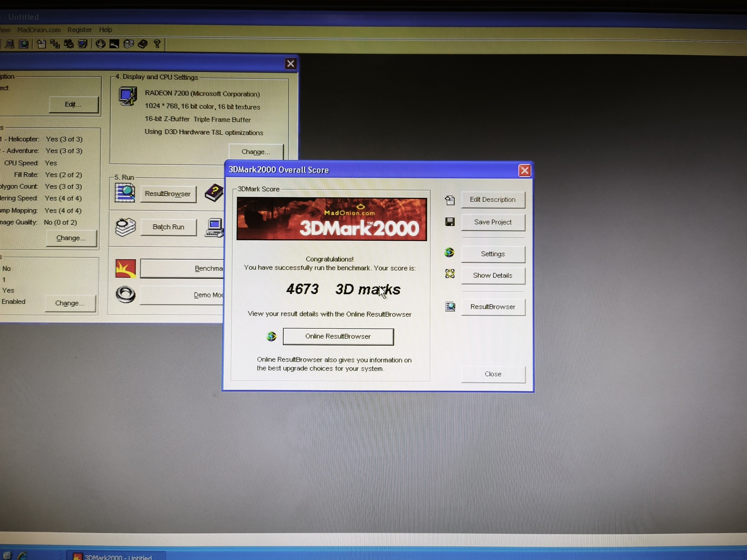This screenshot has height=560, width=747.
Task: Click the "16-bit Z-Buffer Triple Frame Buffer" line
Action: (197, 120)
